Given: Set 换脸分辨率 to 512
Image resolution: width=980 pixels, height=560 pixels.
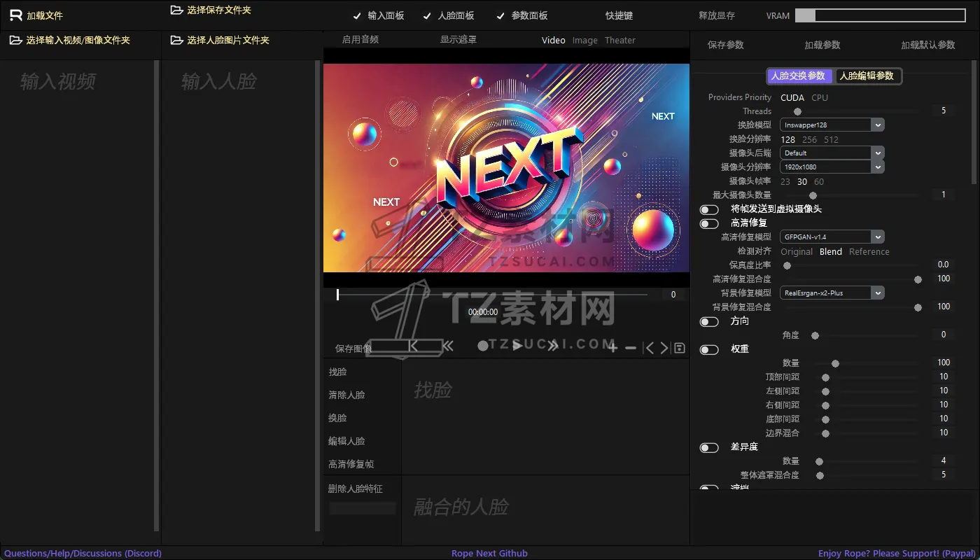Looking at the screenshot, I should (x=831, y=140).
